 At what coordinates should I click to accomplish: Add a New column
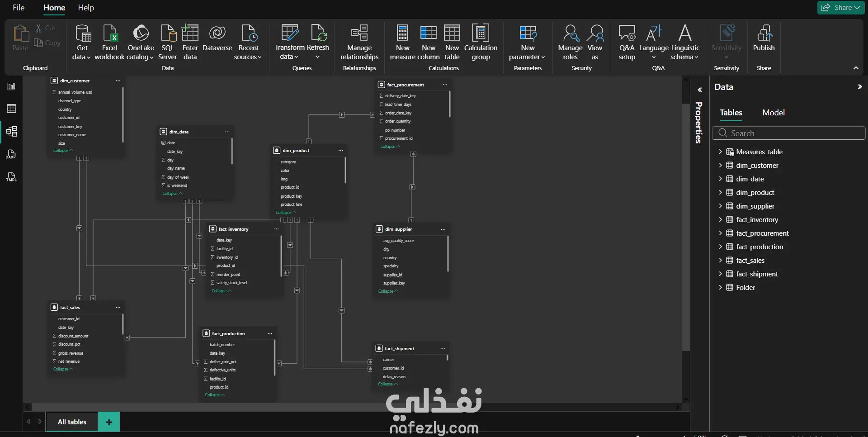click(429, 42)
